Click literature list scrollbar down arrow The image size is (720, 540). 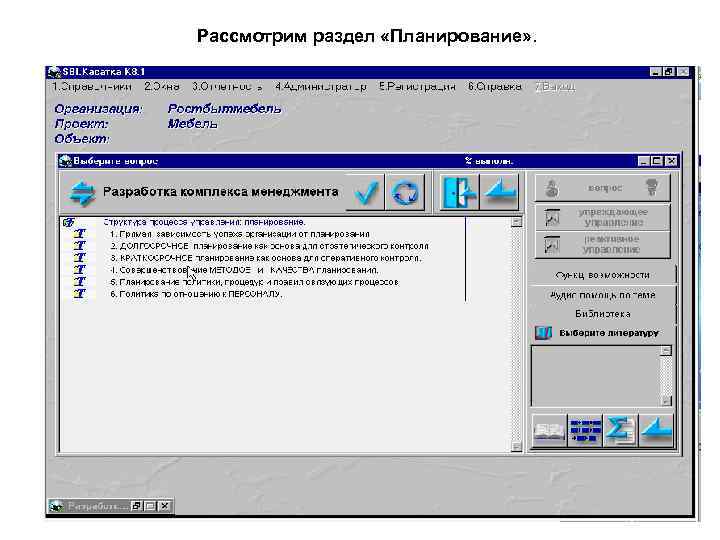click(666, 400)
